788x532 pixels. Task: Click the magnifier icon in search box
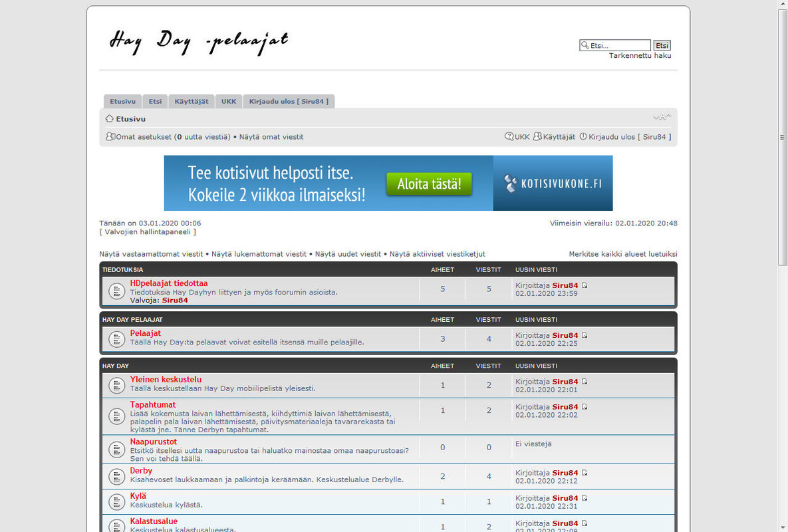click(585, 45)
